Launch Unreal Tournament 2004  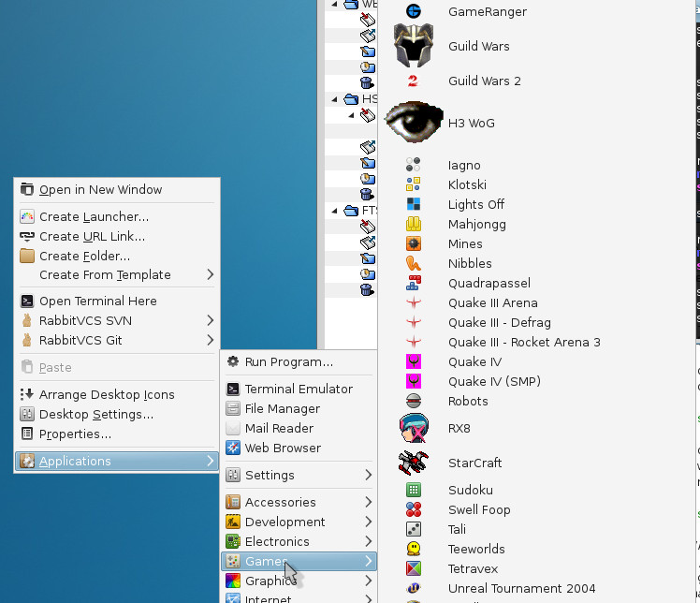521,588
